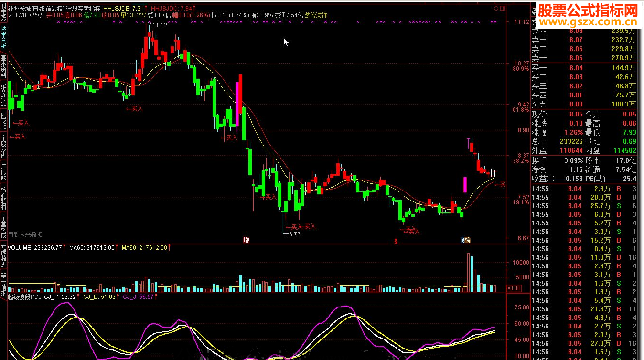Click the 总量 233226 quote field
The width and height of the screenshot is (644, 360).
[x=558, y=142]
